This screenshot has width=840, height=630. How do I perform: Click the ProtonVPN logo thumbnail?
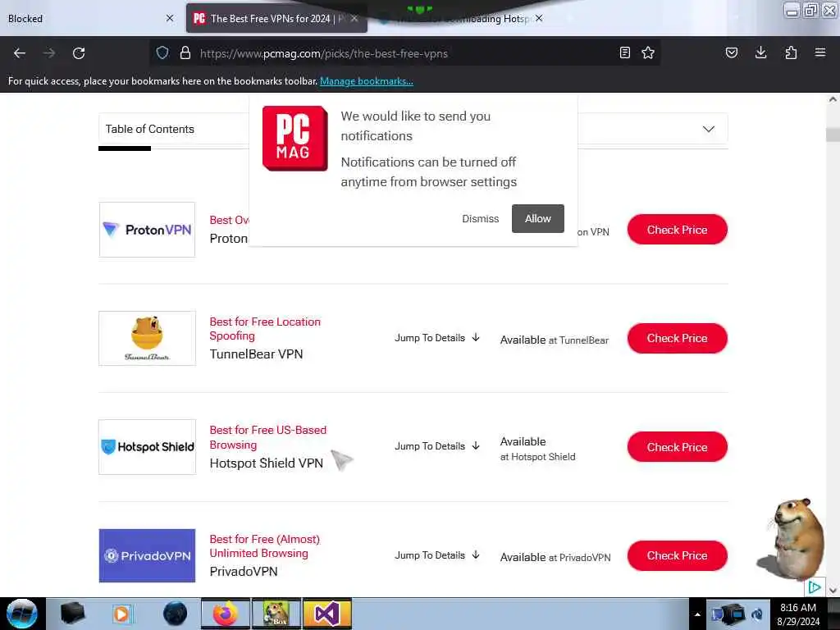(x=148, y=230)
